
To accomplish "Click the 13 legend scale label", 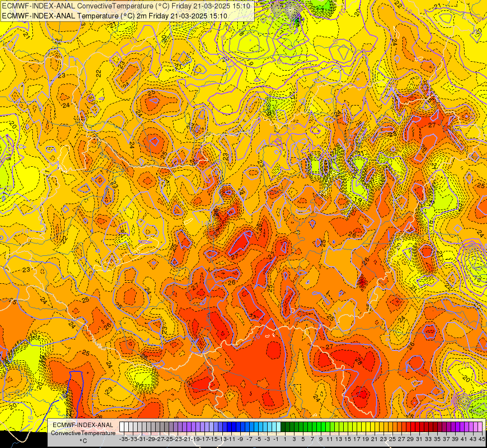I will pos(339,440).
